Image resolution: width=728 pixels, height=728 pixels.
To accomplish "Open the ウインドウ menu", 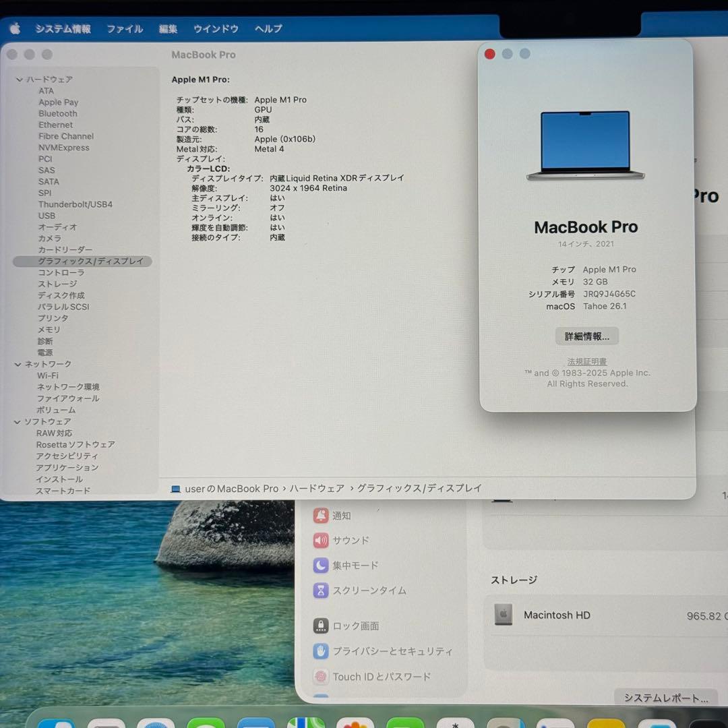I will 216,29.
